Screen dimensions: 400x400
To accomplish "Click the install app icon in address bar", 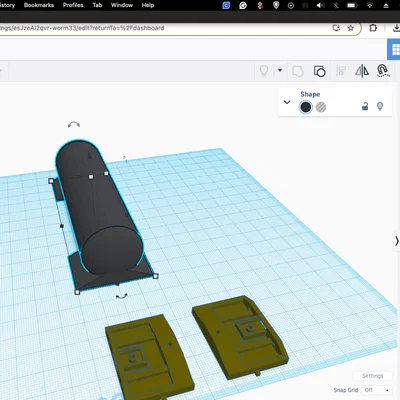I will click(336, 28).
